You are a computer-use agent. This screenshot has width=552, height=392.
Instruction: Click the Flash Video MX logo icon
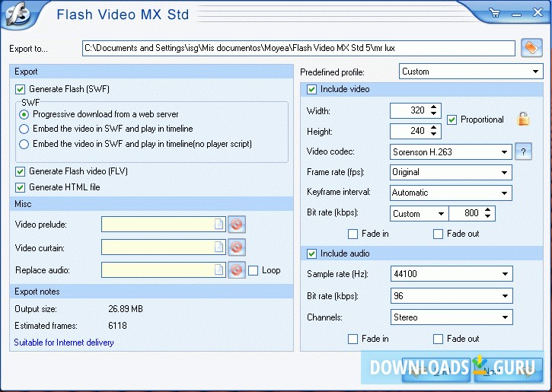coord(18,14)
